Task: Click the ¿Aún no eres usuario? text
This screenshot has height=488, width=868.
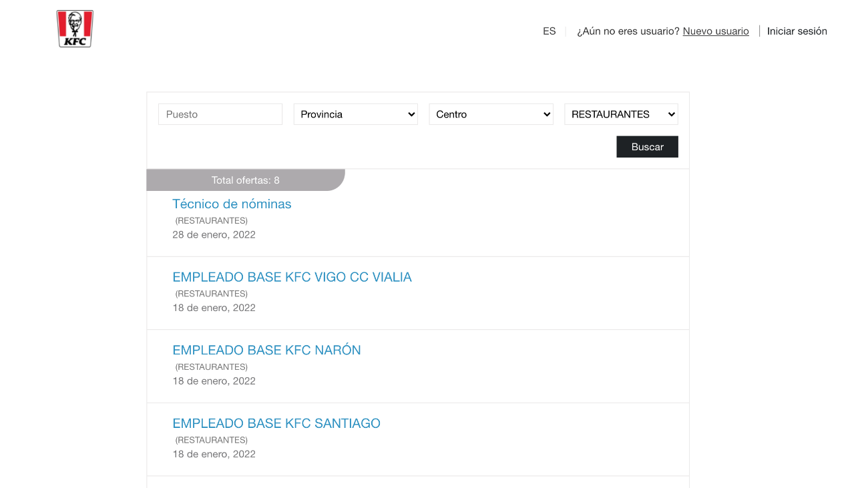Action: 628,31
